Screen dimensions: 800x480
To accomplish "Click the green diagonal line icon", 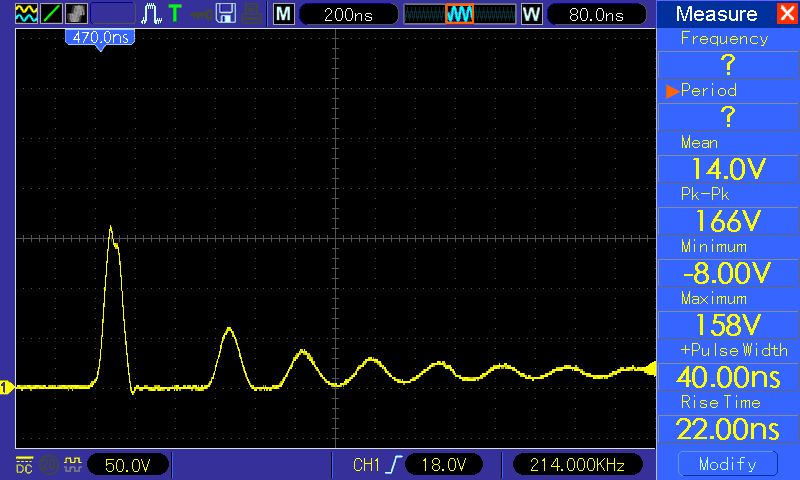I will pos(51,13).
